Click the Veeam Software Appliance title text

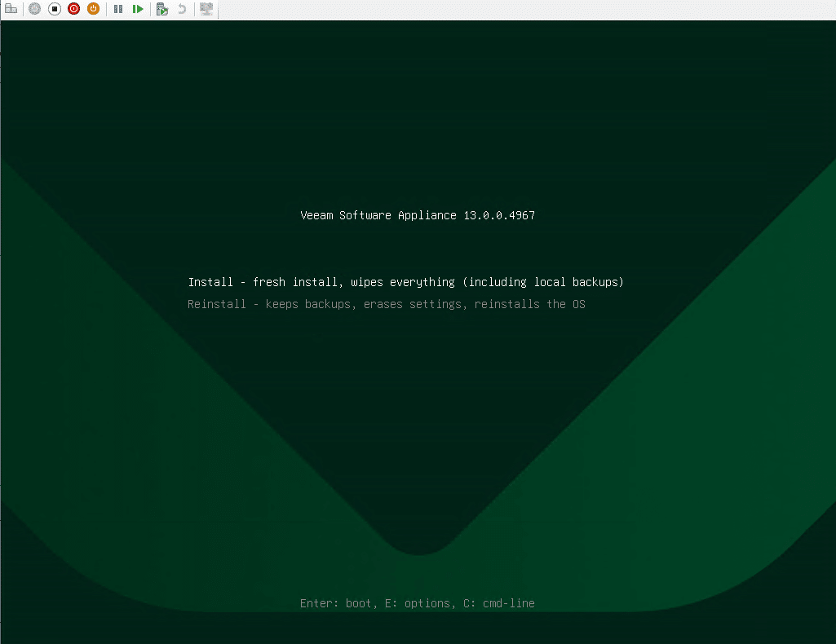pyautogui.click(x=378, y=215)
